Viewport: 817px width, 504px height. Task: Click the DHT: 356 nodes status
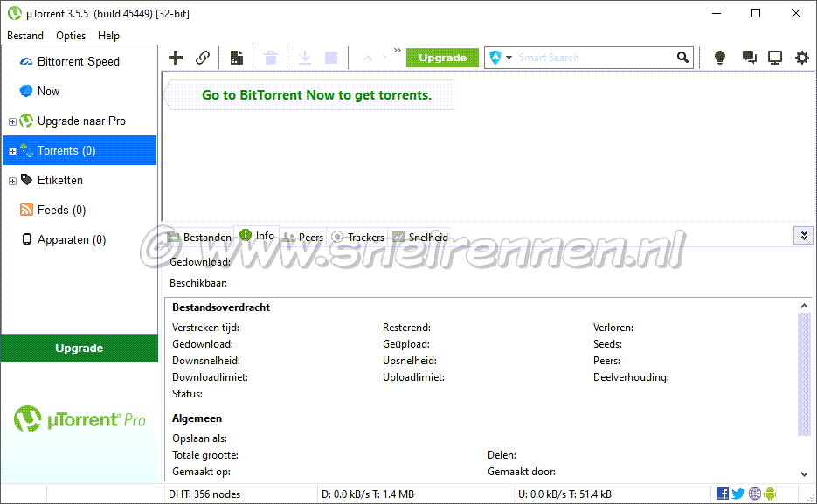[204, 494]
